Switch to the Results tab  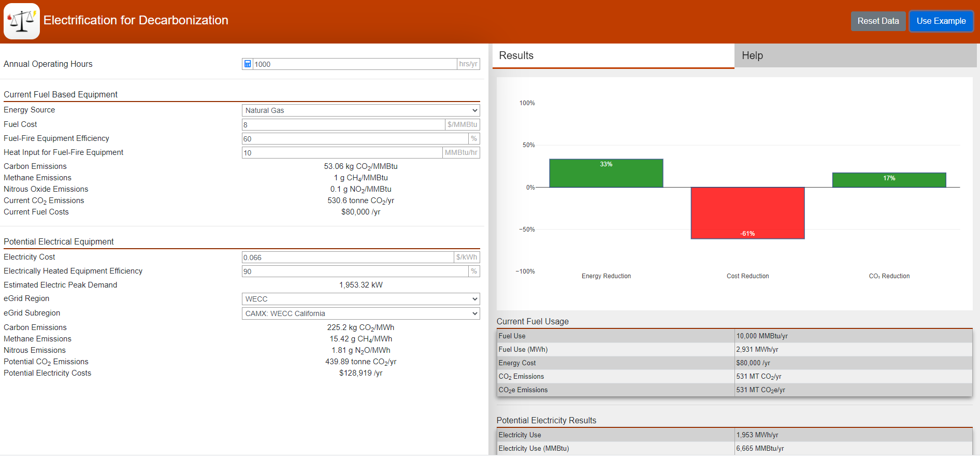(x=613, y=55)
